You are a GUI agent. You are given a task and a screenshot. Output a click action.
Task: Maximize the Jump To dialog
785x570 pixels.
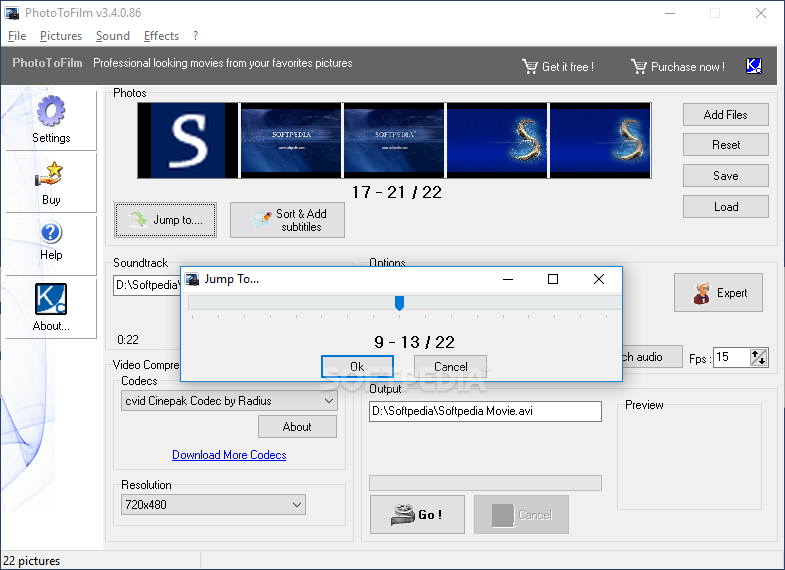pyautogui.click(x=553, y=279)
